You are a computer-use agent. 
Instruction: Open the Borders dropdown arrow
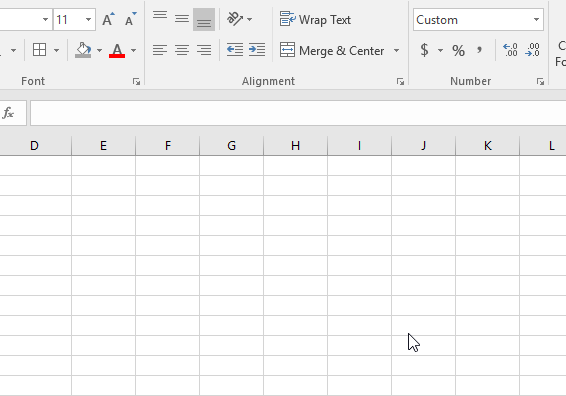pos(57,50)
